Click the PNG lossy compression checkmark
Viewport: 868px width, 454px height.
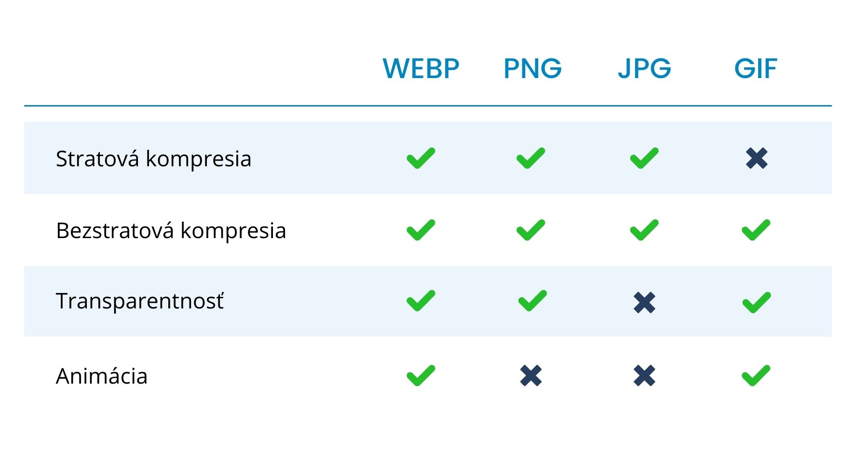click(530, 158)
